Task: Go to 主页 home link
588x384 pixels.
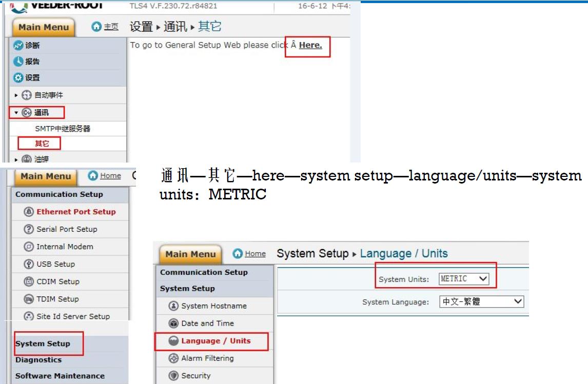Action: coord(106,27)
